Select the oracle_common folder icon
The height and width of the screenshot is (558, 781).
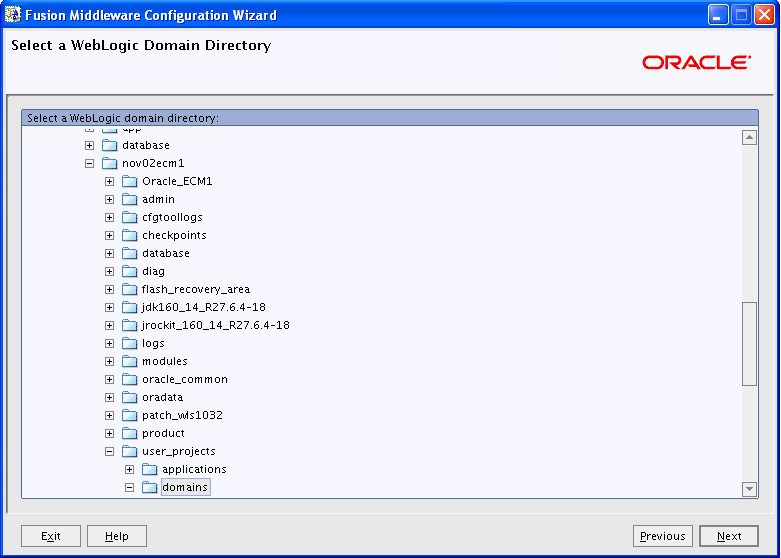tap(130, 379)
